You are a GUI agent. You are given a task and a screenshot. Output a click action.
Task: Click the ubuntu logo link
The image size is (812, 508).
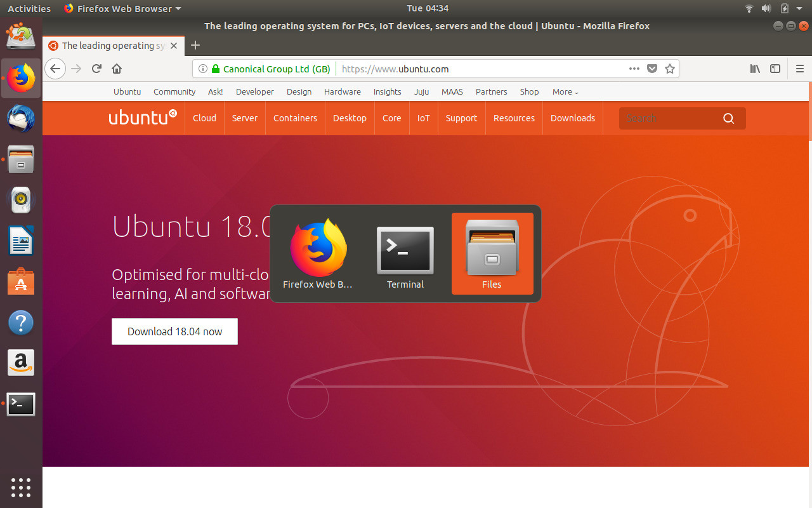coord(143,117)
